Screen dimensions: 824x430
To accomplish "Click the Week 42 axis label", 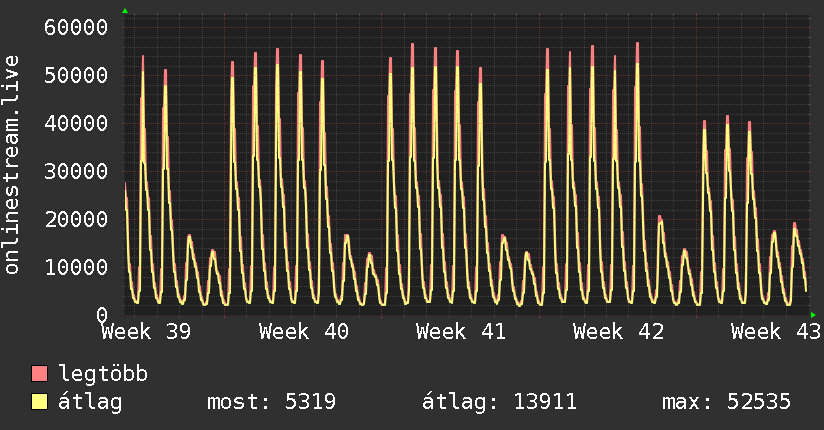I will pos(619,332).
